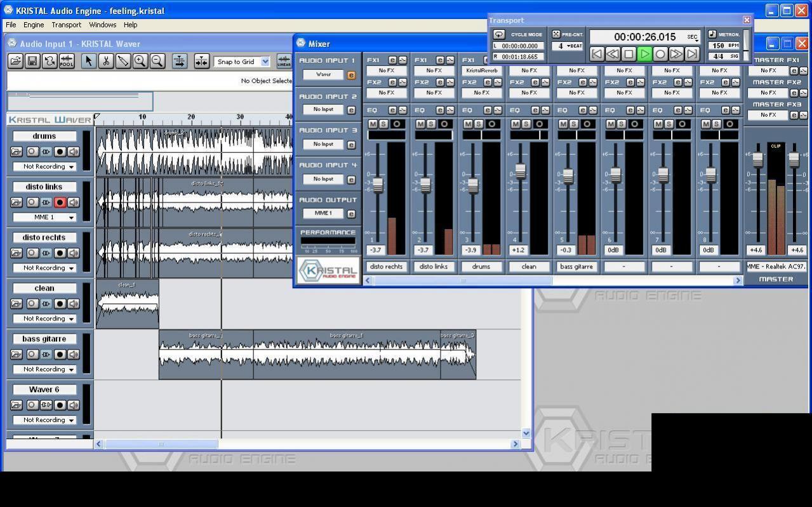Jump to start in Transport
Viewport: 812px width, 507px height.
point(597,55)
